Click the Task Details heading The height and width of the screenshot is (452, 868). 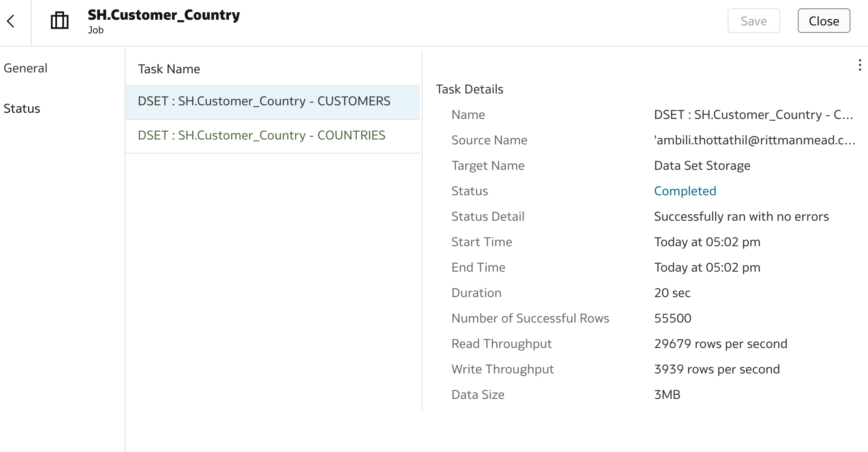[x=470, y=89]
